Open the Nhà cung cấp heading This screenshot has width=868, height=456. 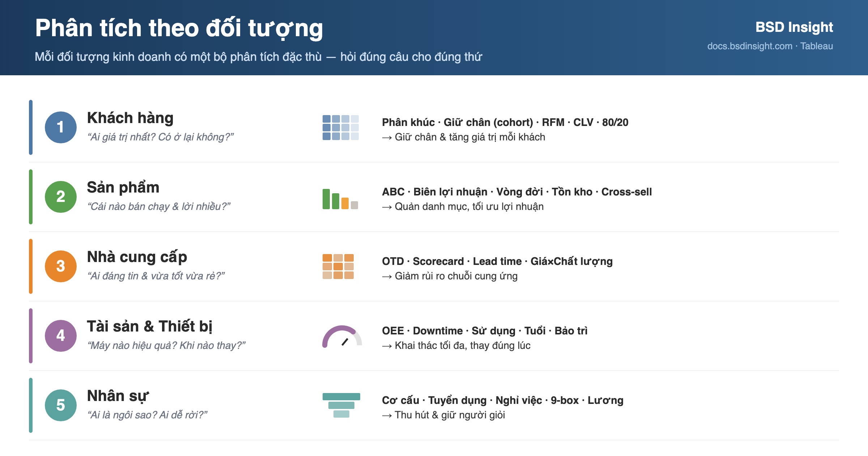click(137, 257)
